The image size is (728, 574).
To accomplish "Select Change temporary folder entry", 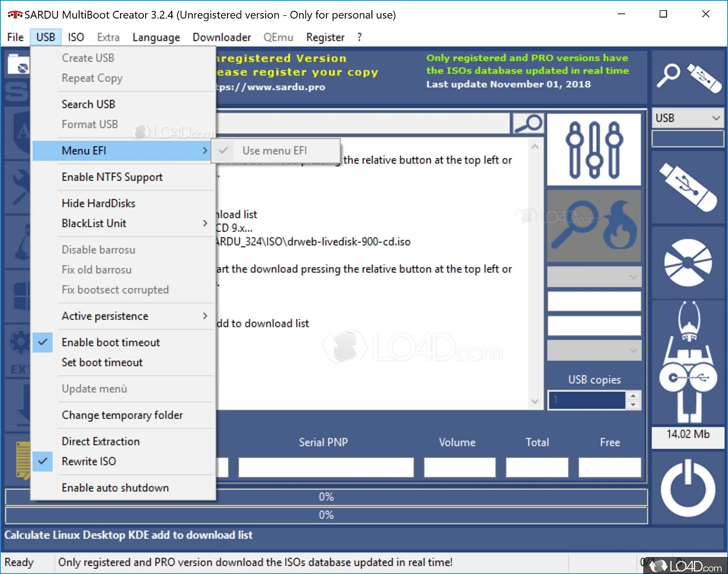I will pos(123,415).
